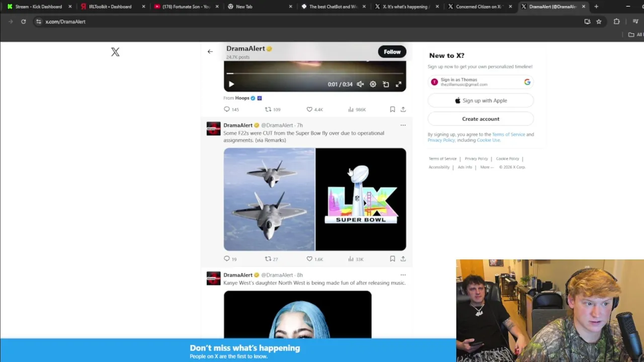The height and width of the screenshot is (362, 644).
Task: View analytics of the 986K views post
Action: (357, 109)
